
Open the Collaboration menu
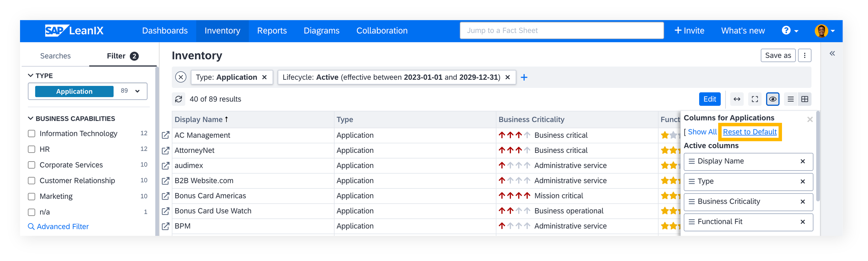point(382,31)
